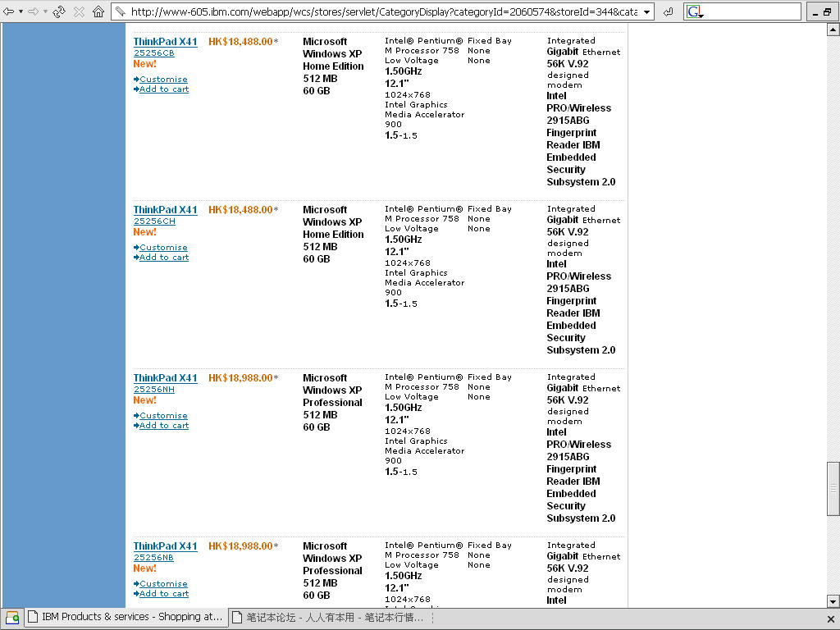Open ThinkPad X41 link for model 25256NH

pos(165,378)
